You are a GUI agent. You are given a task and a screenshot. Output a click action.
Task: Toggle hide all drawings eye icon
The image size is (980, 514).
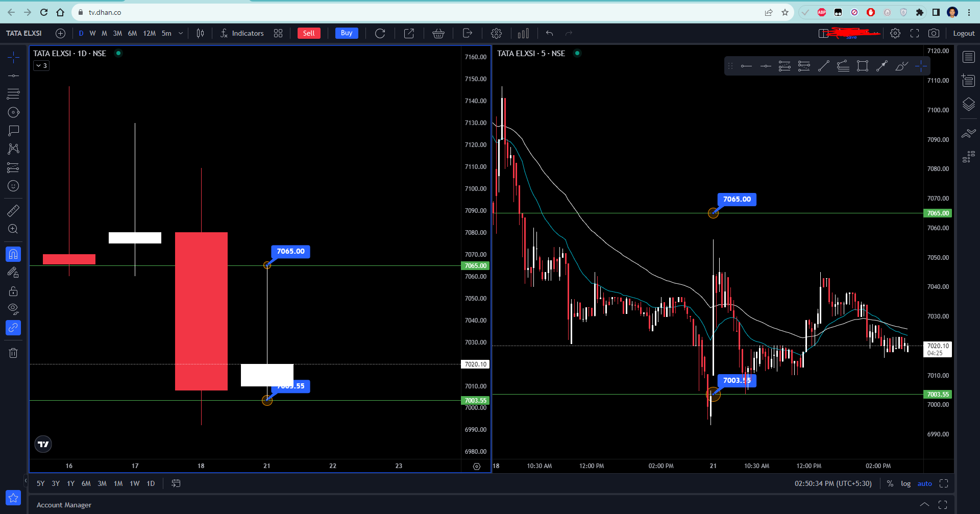pos(14,309)
